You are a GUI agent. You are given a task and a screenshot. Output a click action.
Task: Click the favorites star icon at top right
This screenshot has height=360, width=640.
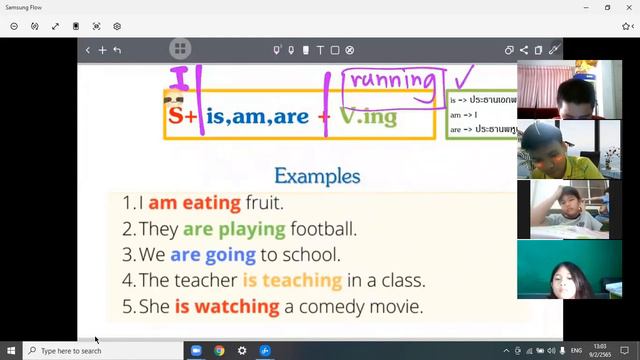pos(627,27)
